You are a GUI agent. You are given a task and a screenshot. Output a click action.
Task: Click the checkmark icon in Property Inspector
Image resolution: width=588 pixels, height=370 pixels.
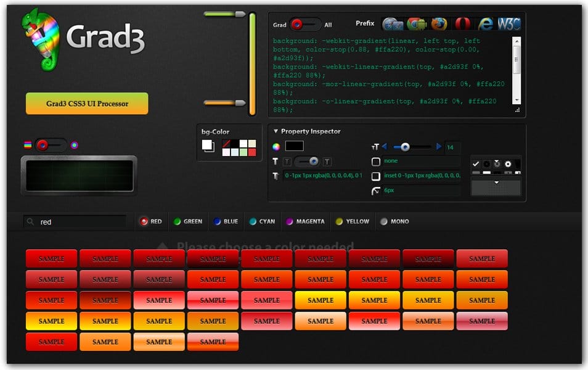[x=476, y=164]
